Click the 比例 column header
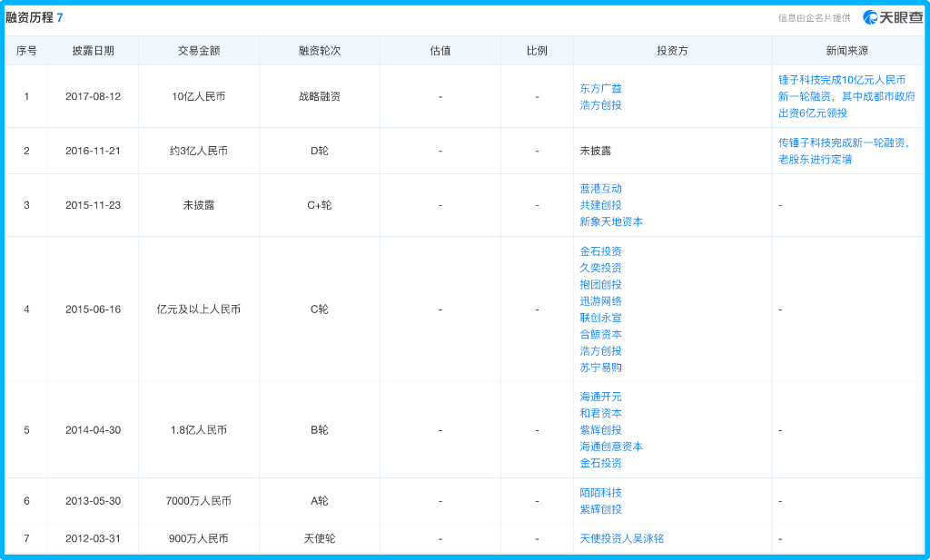The image size is (930, 560). (537, 51)
